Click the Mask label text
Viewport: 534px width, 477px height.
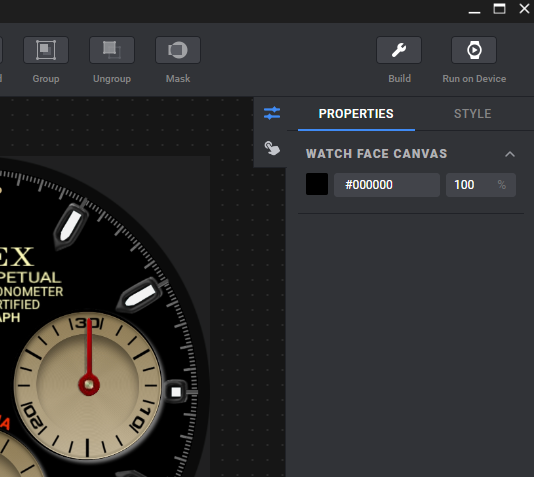[x=178, y=79]
